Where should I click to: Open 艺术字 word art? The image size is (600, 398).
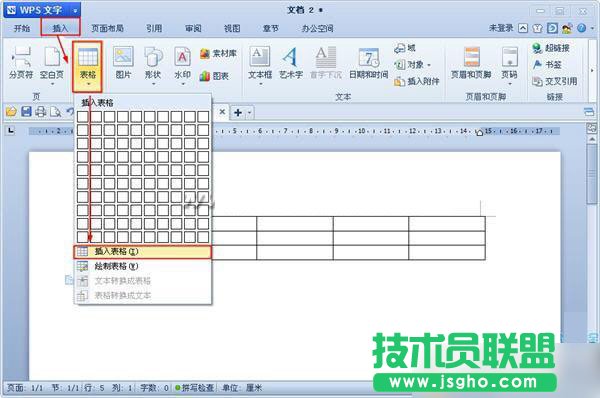(291, 62)
